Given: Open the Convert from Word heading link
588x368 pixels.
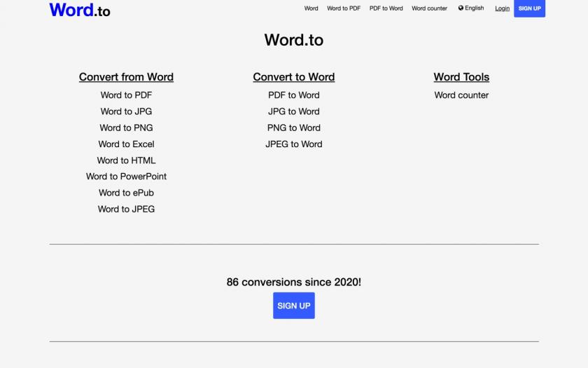Looking at the screenshot, I should (x=126, y=77).
